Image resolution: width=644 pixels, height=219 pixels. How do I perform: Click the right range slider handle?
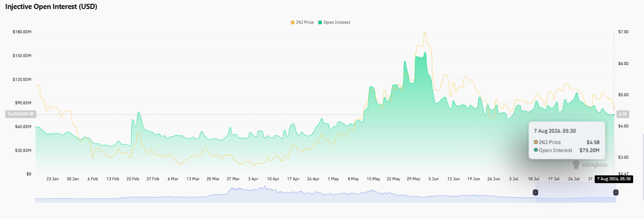(x=616, y=192)
